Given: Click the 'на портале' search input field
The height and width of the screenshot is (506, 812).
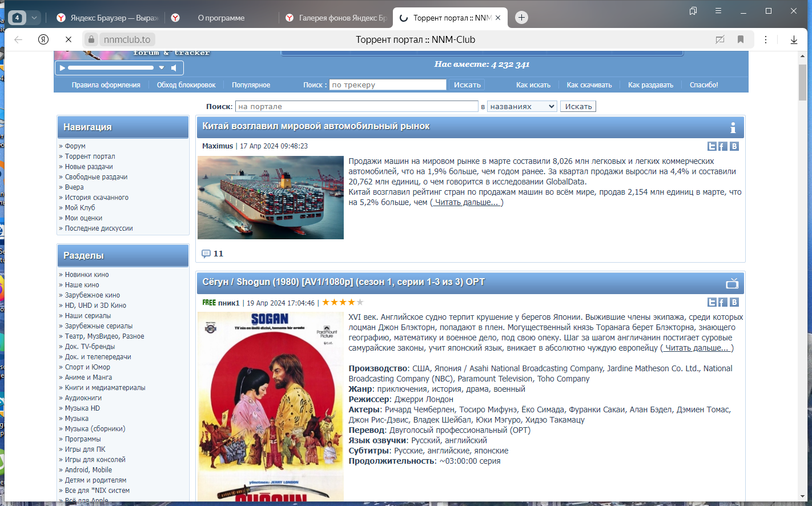Looking at the screenshot, I should point(357,106).
